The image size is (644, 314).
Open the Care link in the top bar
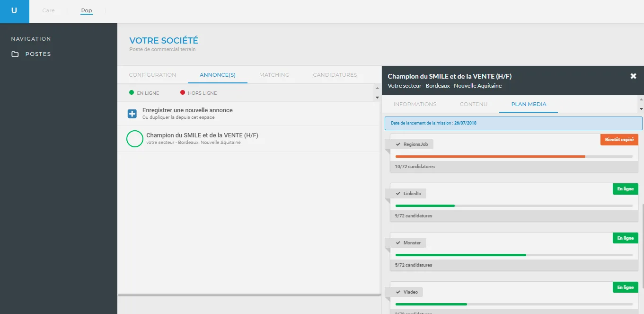(49, 10)
